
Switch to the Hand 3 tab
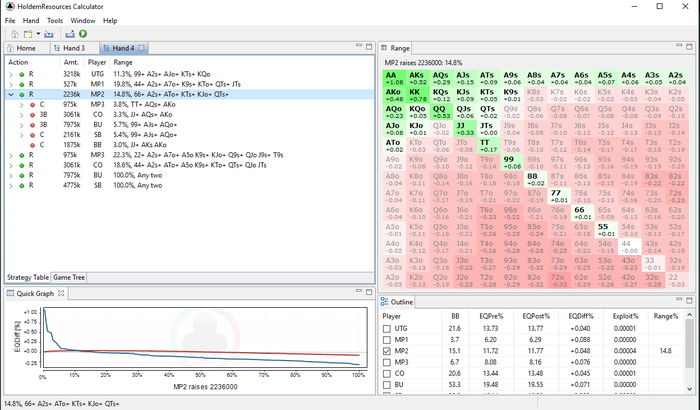74,48
